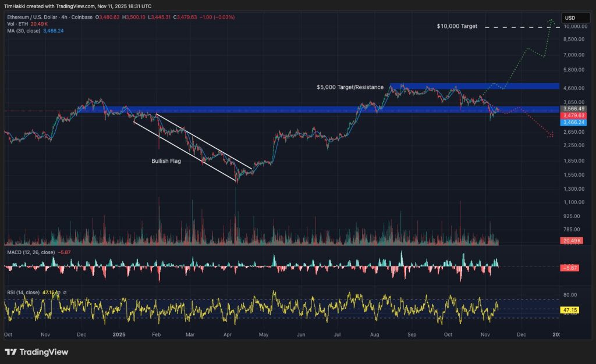Select the Vol · ETH indicator label
The height and width of the screenshot is (364, 596).
[16, 24]
